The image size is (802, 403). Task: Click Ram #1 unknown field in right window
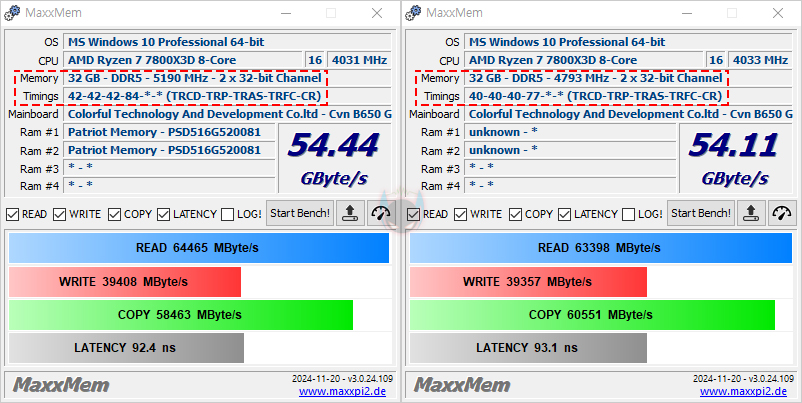(570, 132)
